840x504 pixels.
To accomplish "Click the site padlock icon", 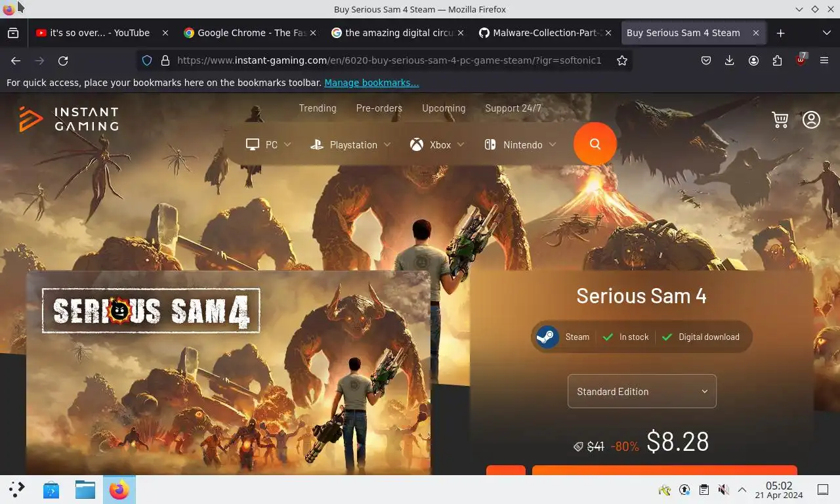I will (165, 60).
